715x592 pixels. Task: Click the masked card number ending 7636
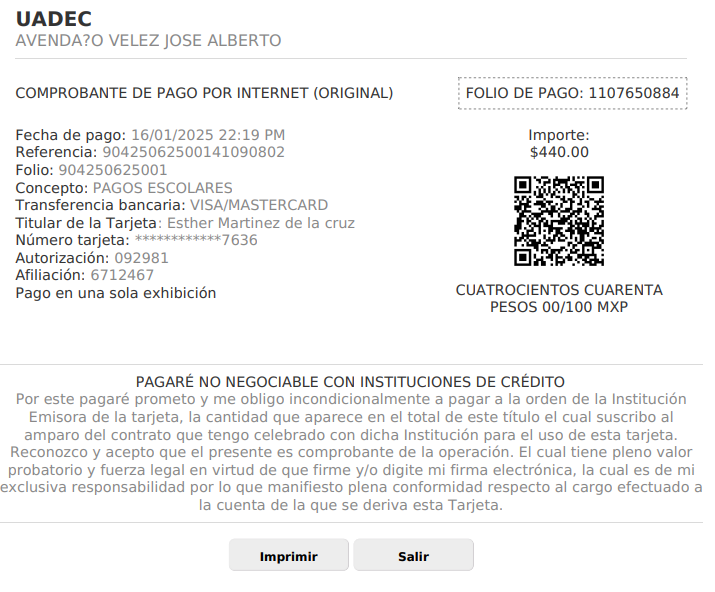coord(196,240)
